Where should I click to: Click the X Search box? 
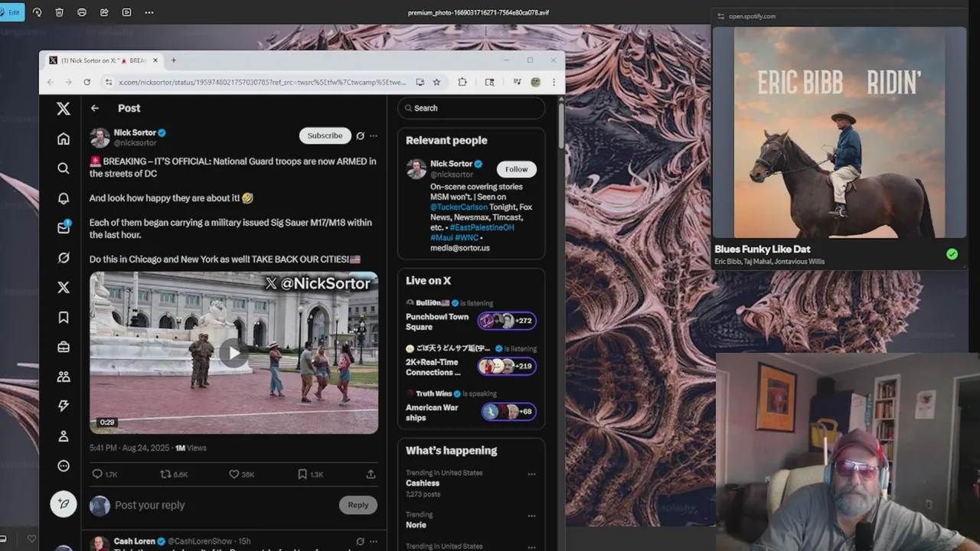pyautogui.click(x=471, y=108)
